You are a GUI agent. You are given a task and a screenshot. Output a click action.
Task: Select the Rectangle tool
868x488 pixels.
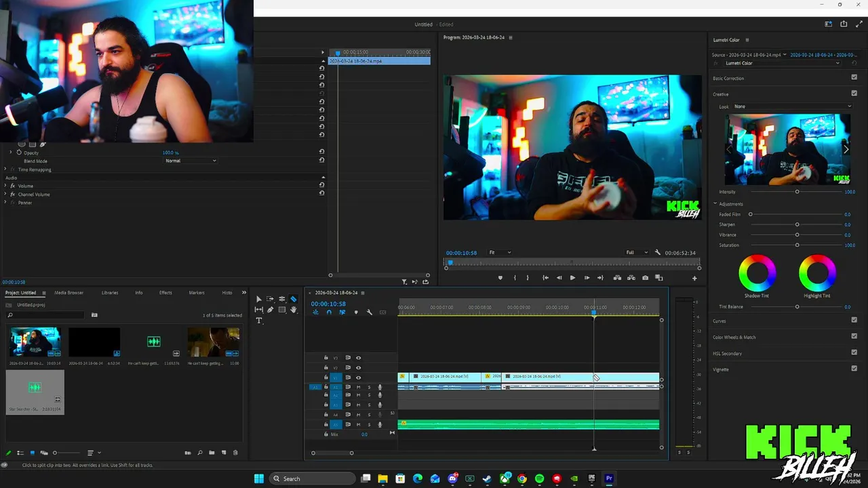[281, 310]
